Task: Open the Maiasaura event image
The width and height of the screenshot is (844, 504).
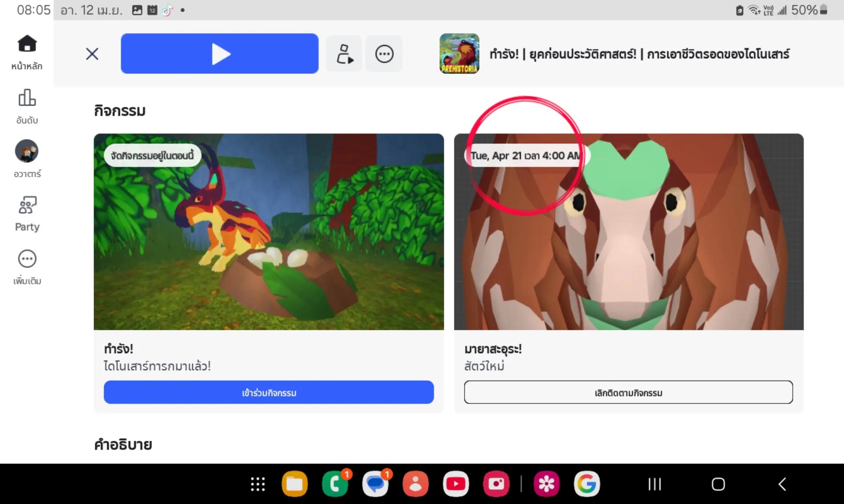Action: 629,232
